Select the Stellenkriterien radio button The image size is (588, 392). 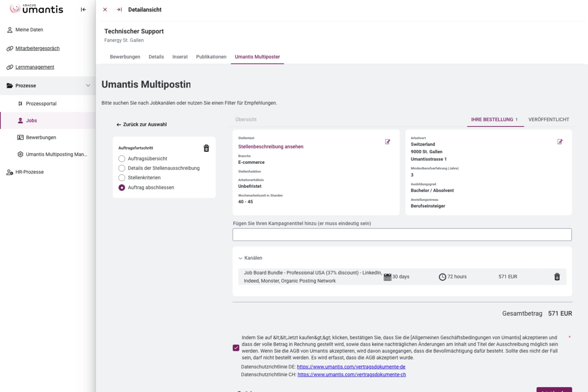tap(122, 178)
